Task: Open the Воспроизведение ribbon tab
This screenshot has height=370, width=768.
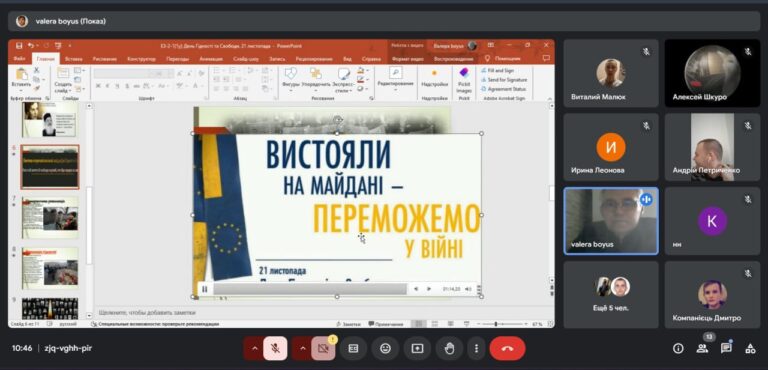Action: pos(454,59)
